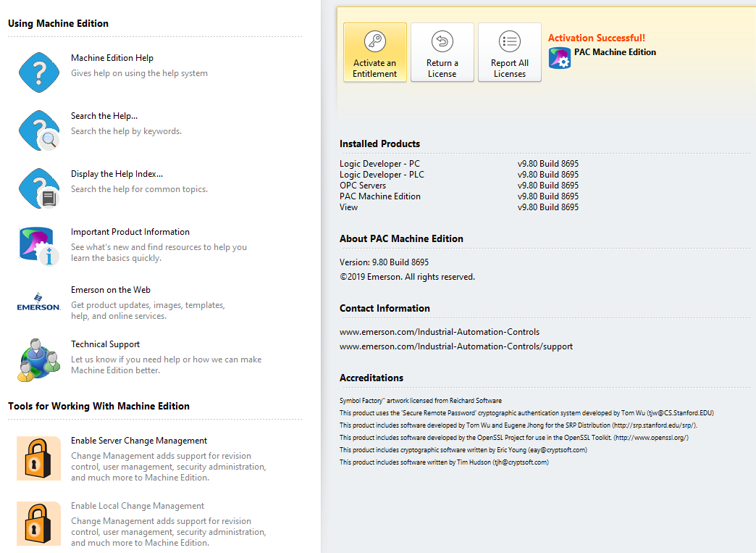Select the Enable Server Change Management title

point(139,441)
